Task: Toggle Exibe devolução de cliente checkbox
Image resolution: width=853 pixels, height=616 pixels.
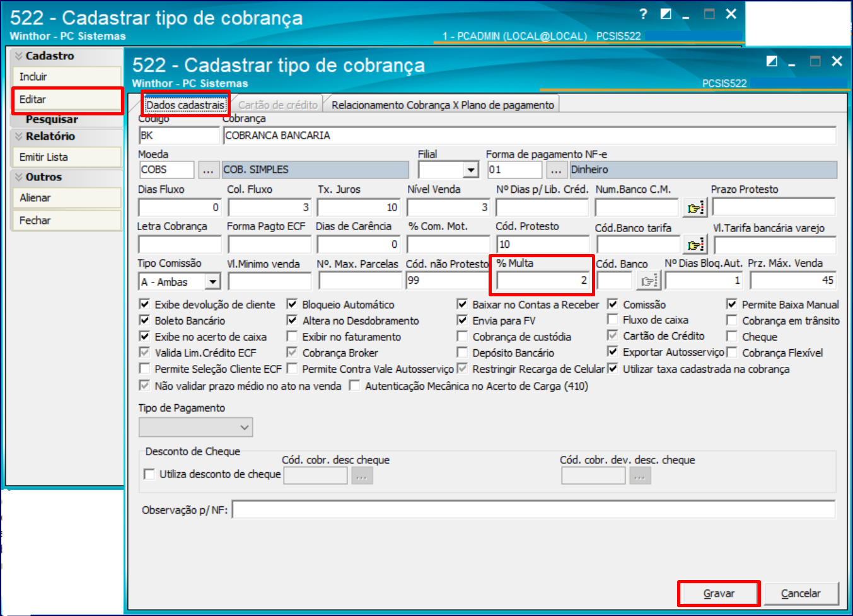Action: pyautogui.click(x=144, y=305)
